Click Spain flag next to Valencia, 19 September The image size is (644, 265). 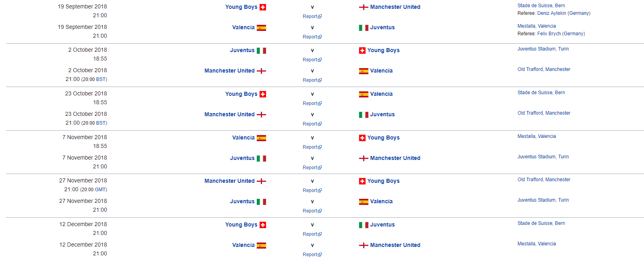click(261, 28)
